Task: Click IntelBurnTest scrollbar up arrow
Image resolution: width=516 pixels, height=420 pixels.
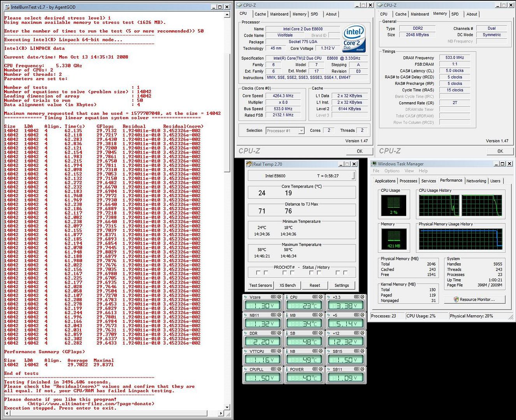Action: pyautogui.click(x=228, y=14)
